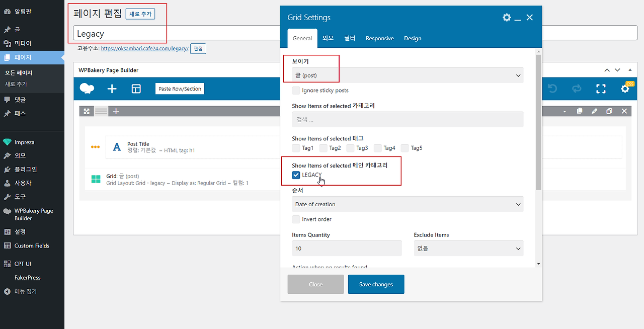
Task: Switch to the Responsive tab
Action: click(x=380, y=38)
